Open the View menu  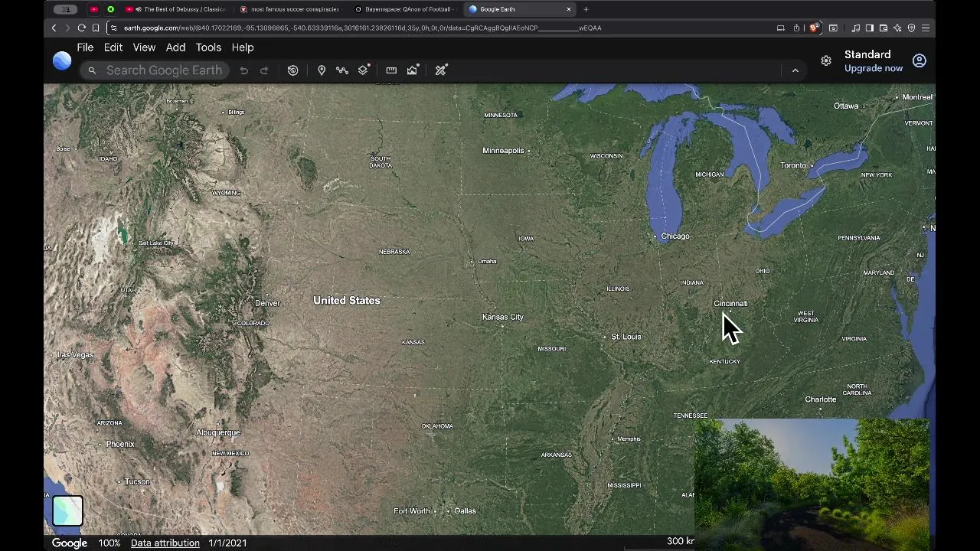(x=144, y=47)
